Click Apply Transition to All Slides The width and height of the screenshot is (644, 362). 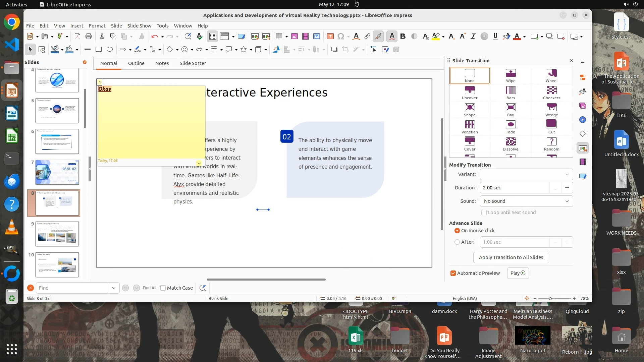[511, 257]
